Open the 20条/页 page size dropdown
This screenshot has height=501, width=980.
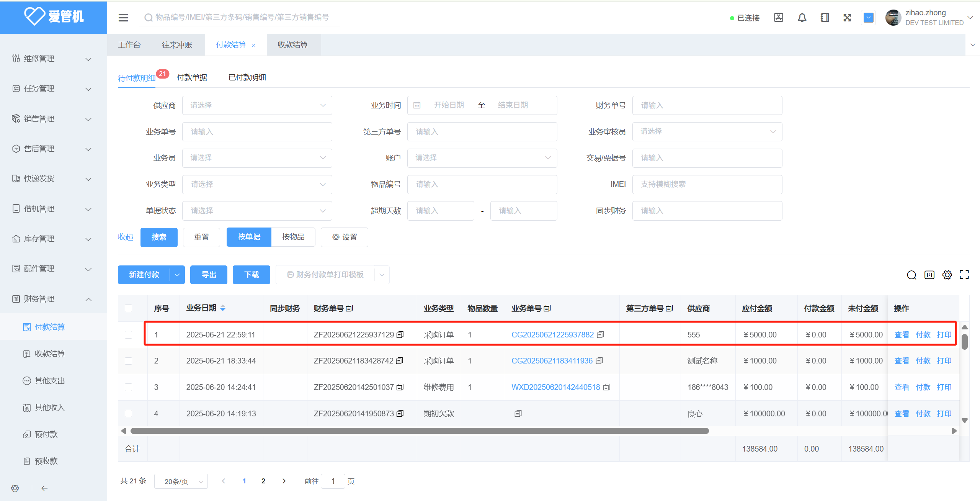(181, 481)
